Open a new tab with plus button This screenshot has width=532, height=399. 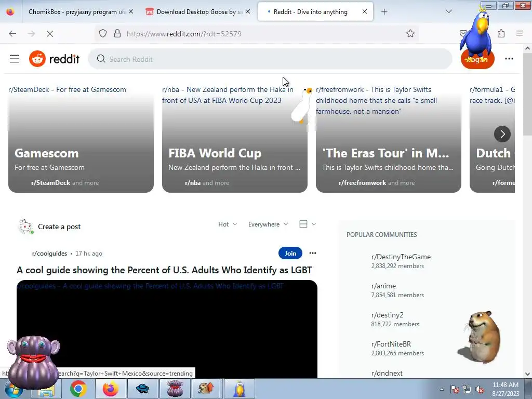[x=384, y=12]
